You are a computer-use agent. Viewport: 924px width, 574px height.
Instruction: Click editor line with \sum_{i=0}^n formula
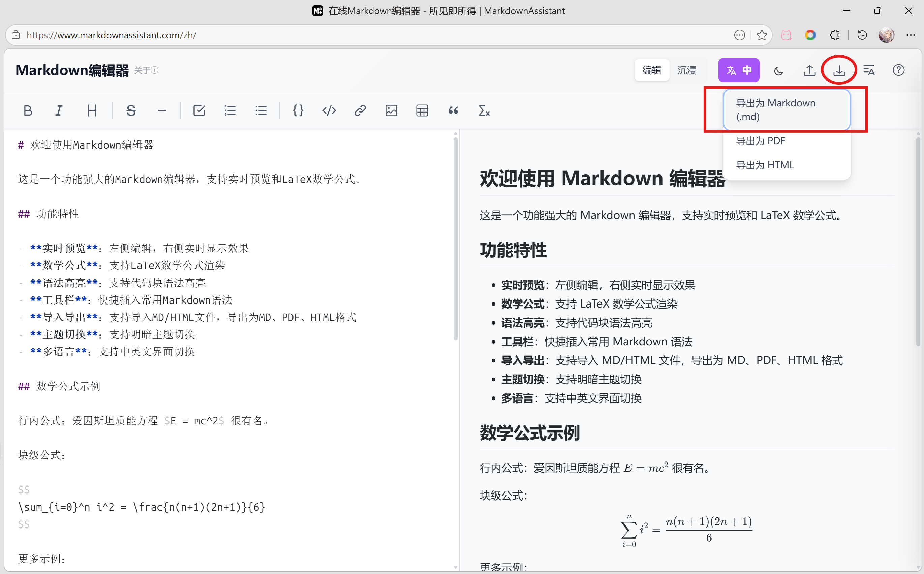(142, 507)
